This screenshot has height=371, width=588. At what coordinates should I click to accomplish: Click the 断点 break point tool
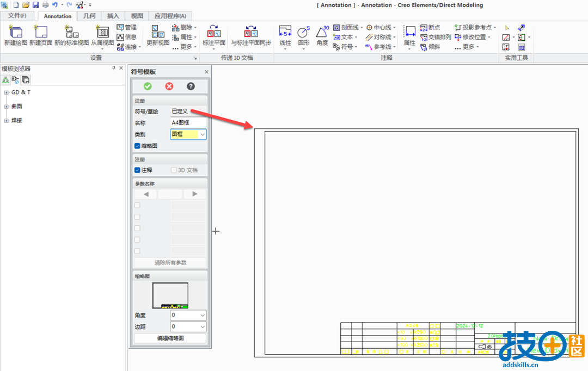pos(430,27)
